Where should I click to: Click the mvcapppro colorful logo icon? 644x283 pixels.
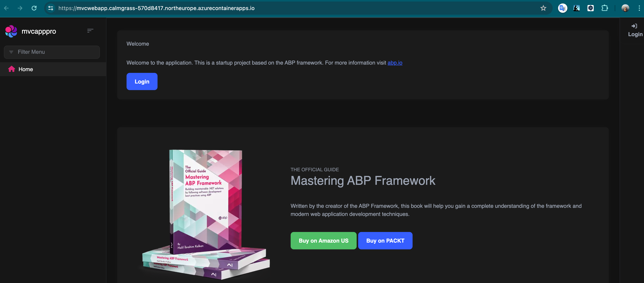pos(11,31)
